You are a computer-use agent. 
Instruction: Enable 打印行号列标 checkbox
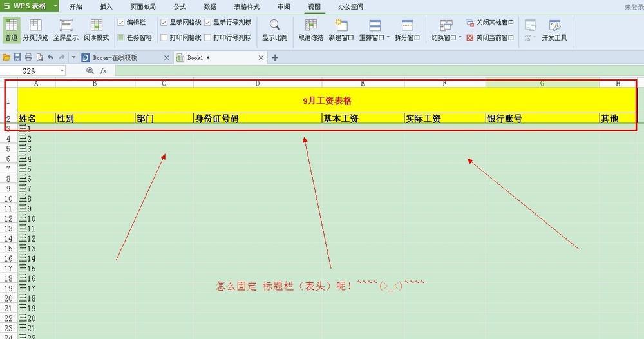(207, 37)
